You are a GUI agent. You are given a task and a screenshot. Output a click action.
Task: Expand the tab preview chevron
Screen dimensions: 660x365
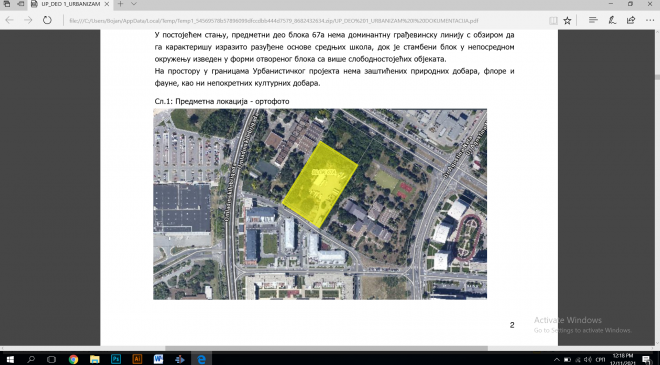pyautogui.click(x=134, y=4)
